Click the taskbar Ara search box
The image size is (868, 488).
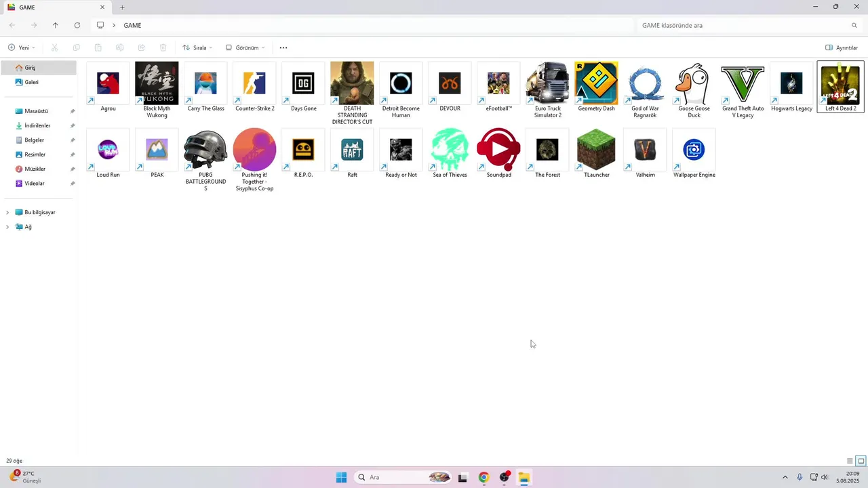(x=402, y=477)
